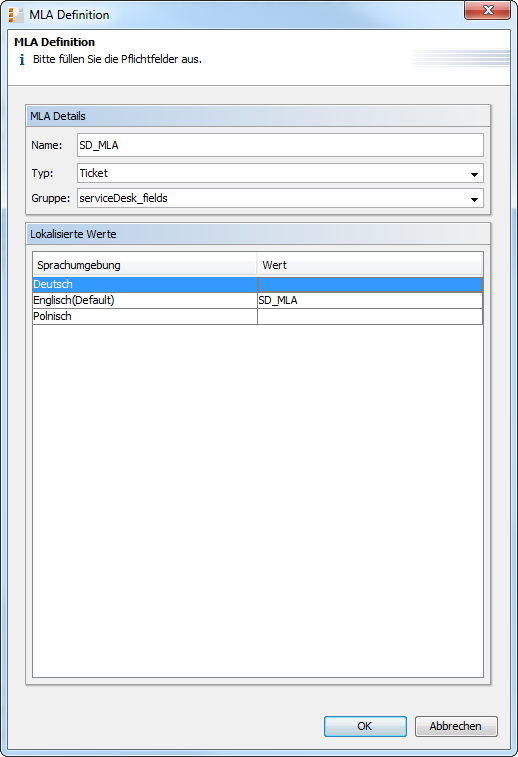Edit the Wert cell for Deutsch
Screen dimensions: 518x757
click(x=370, y=284)
